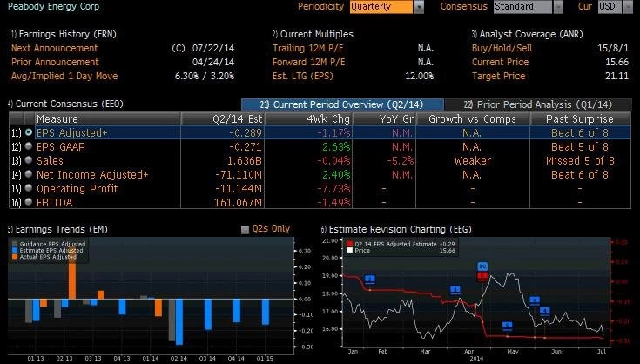Click the blue Q2 14 estimate EPS bar
This screenshot has width=640, height=364.
[179, 321]
